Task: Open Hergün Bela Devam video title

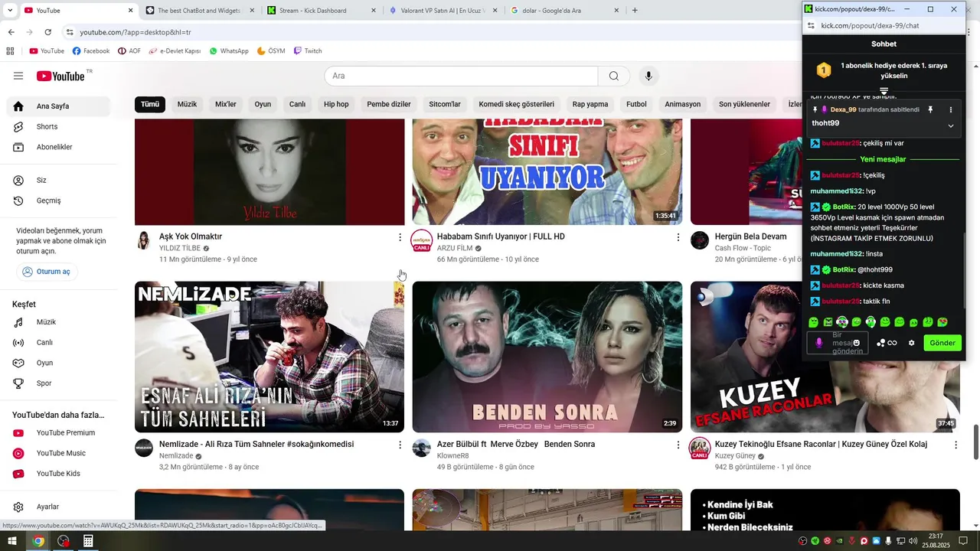Action: pos(751,236)
